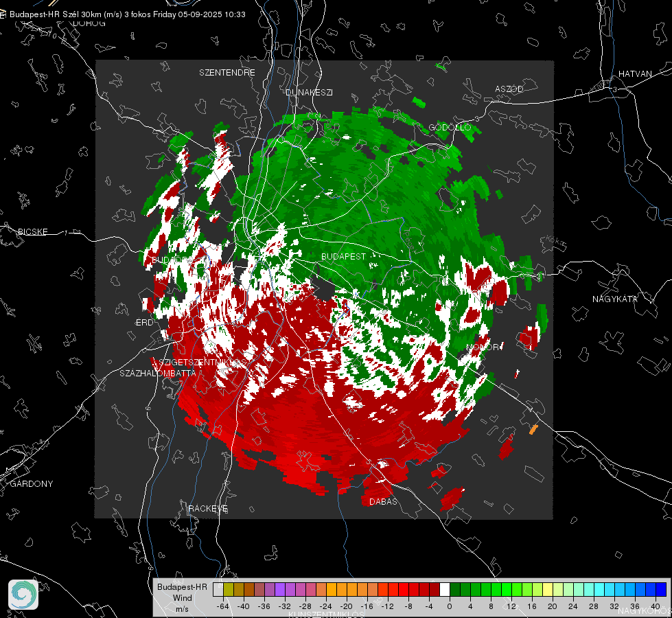Click the small icon before the title
The height and width of the screenshot is (618, 672).
(x=3, y=14)
